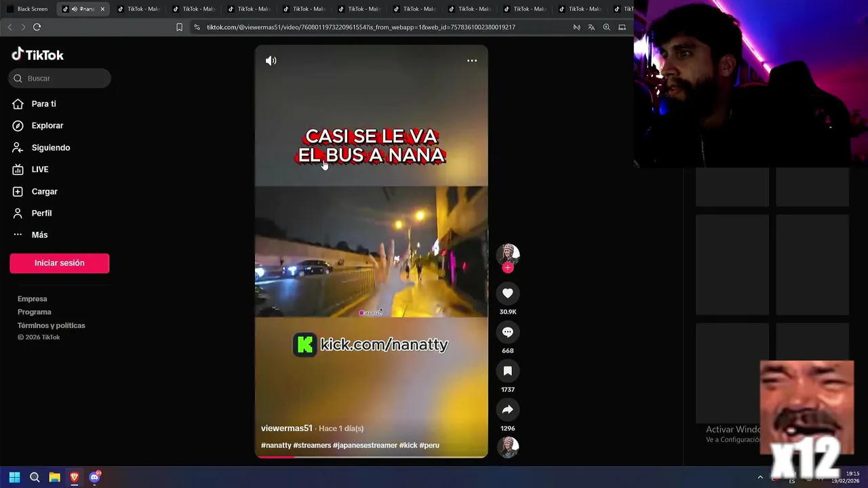The image size is (868, 488).
Task: Open Windows taskbar search
Action: click(35, 477)
